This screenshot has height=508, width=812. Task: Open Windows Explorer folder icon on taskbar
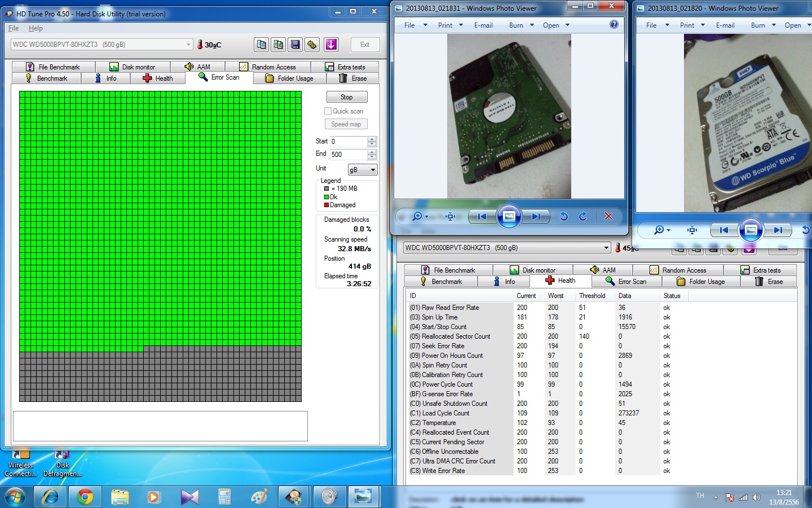(120, 497)
